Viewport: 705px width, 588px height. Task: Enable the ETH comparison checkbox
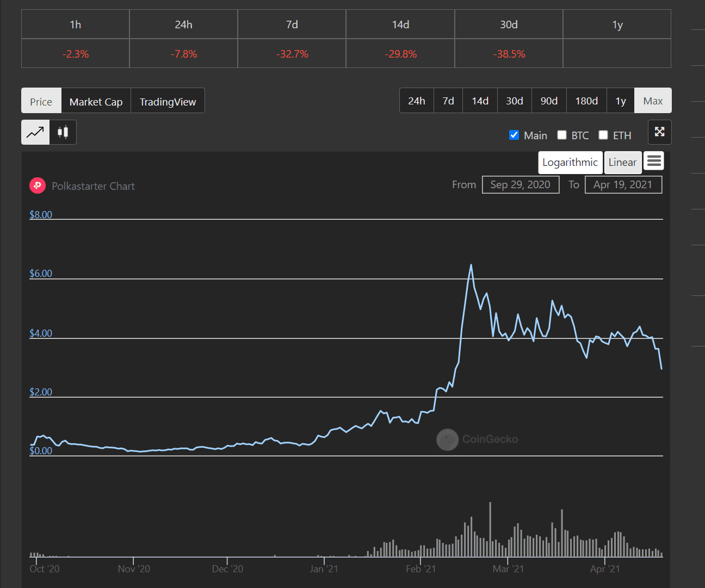[603, 135]
